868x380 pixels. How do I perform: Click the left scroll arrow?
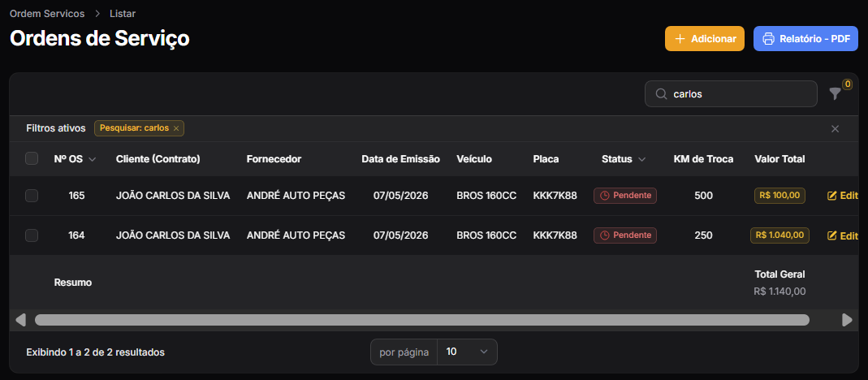pos(20,320)
